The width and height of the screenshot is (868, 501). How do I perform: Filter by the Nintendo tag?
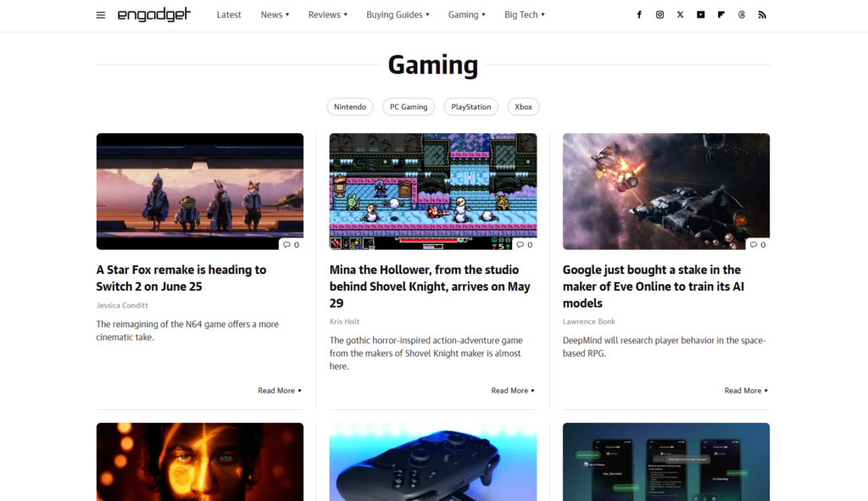[350, 107]
